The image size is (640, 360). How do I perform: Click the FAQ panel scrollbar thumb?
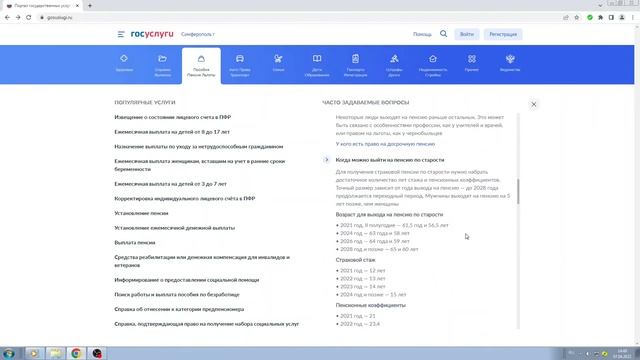click(518, 191)
